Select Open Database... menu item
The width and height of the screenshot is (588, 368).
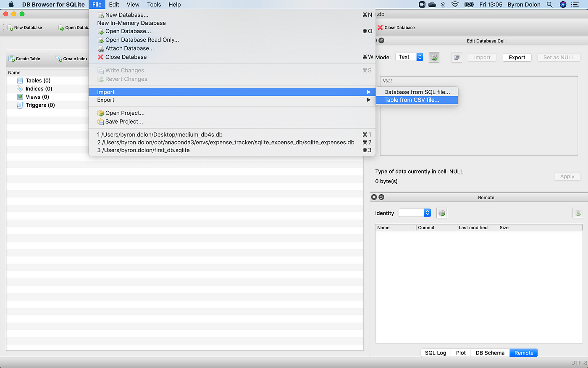tap(232, 31)
